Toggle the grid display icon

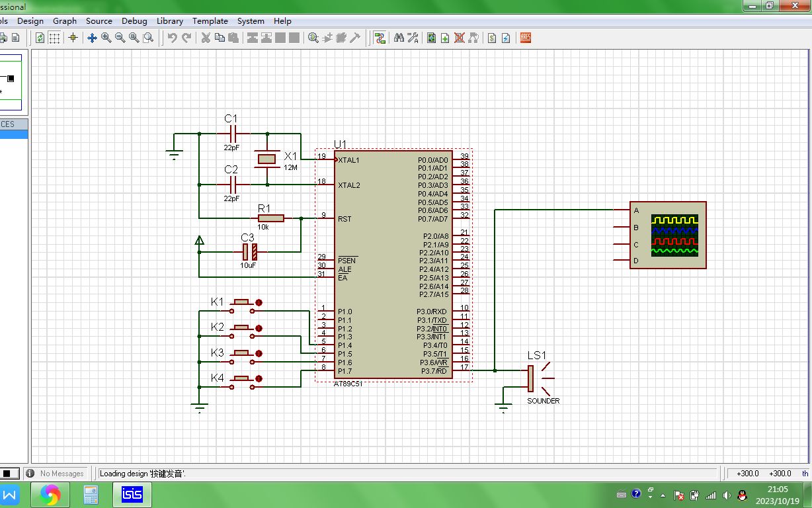coord(55,38)
